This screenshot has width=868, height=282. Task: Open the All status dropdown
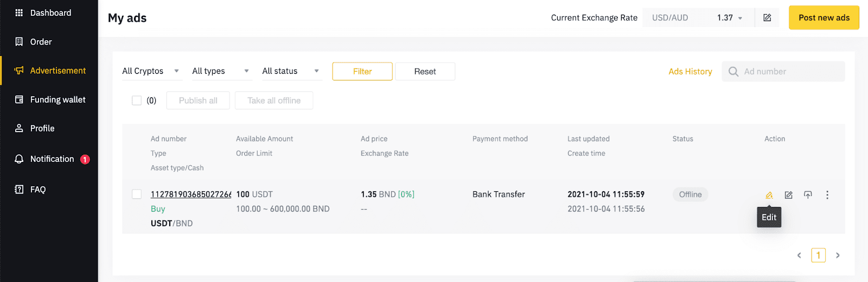291,71
